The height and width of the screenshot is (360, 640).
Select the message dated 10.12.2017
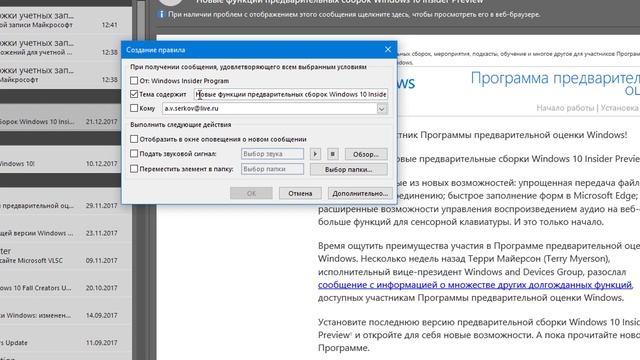point(66,159)
